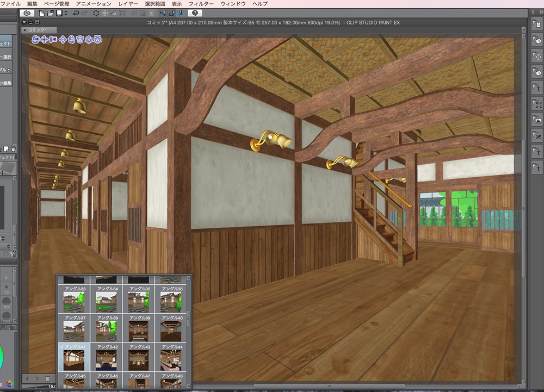Viewport: 544px width, 392px height.
Task: Select the camera rotate control above the 3D canvas
Action: [35, 40]
